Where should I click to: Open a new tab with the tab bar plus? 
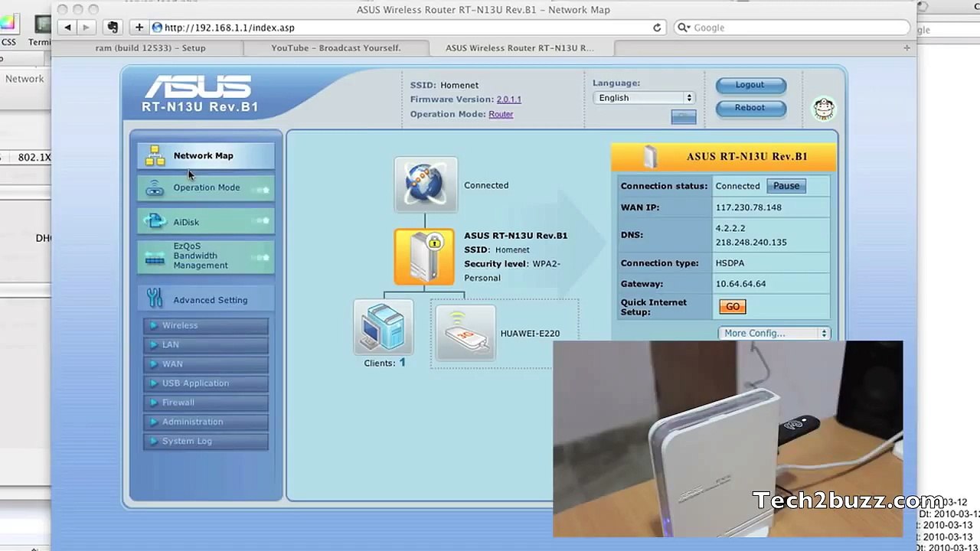coord(907,47)
